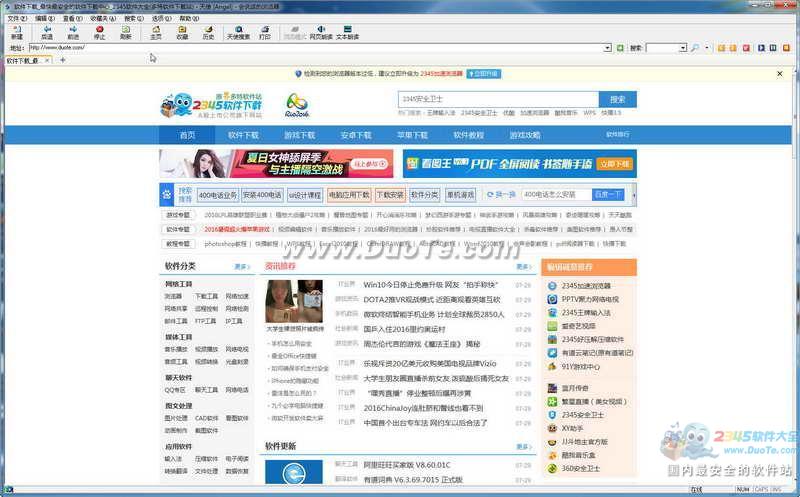Click the URL address input field

pos(316,47)
